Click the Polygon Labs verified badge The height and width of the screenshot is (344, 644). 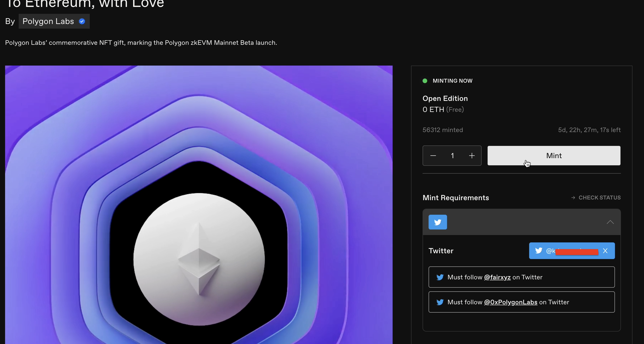tap(82, 21)
